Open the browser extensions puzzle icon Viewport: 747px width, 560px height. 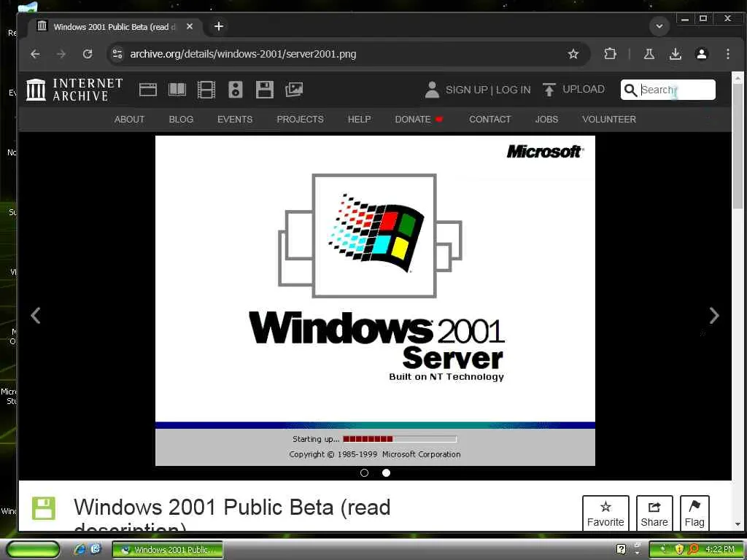tap(610, 54)
